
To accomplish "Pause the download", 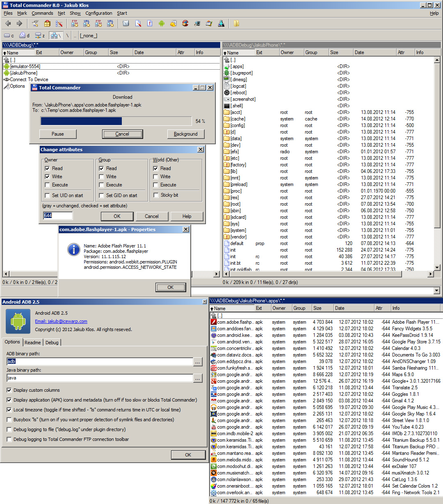I will click(x=58, y=134).
